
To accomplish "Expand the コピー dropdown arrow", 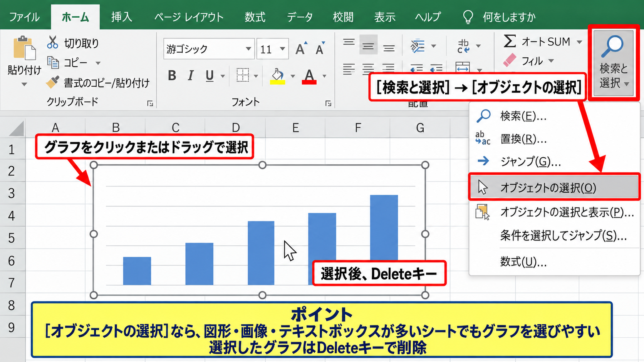I will (x=98, y=63).
